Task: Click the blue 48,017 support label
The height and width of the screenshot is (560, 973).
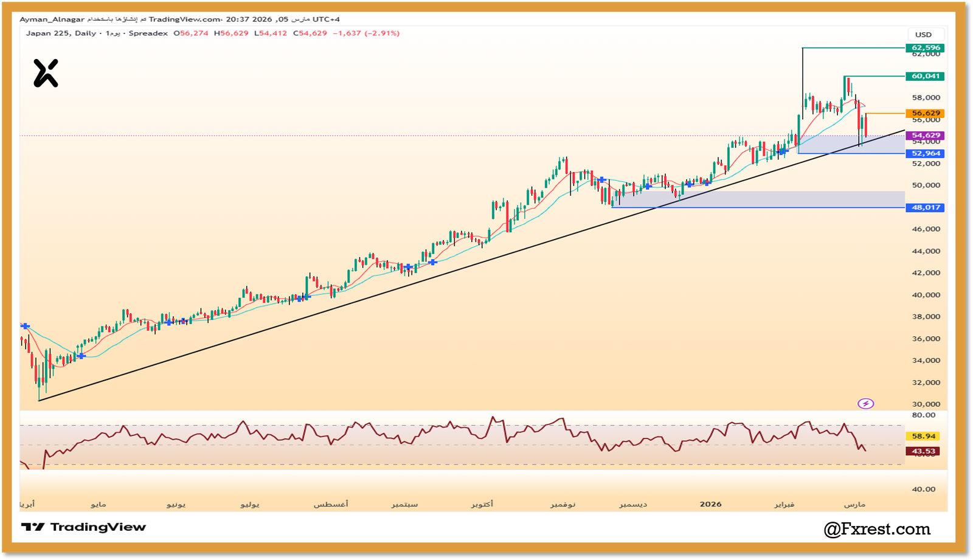Action: (925, 207)
